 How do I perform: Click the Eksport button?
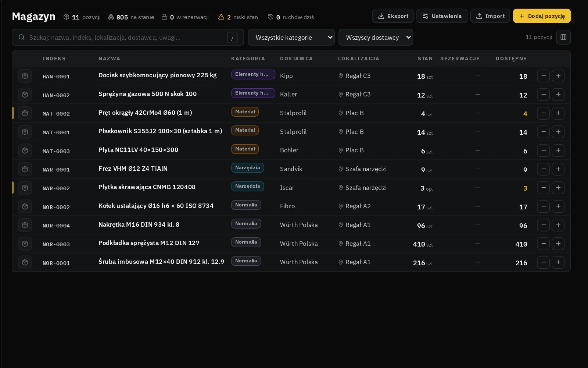click(x=393, y=16)
